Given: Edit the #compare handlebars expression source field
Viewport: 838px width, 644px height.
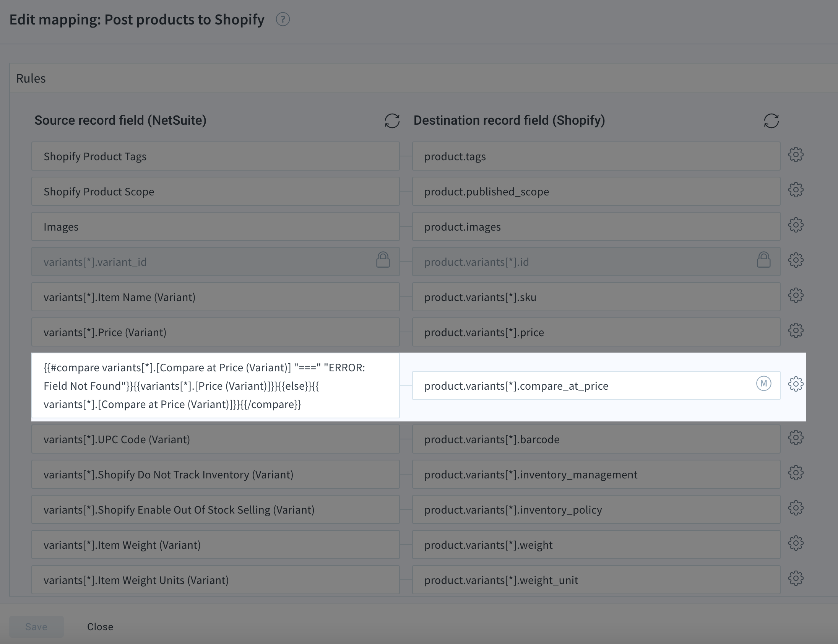Looking at the screenshot, I should [x=215, y=385].
